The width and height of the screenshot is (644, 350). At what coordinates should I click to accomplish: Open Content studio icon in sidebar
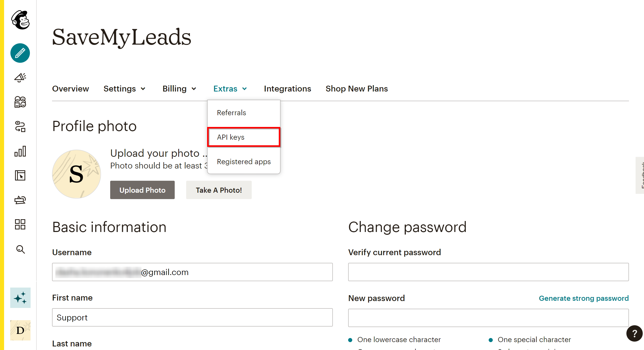[x=20, y=200]
